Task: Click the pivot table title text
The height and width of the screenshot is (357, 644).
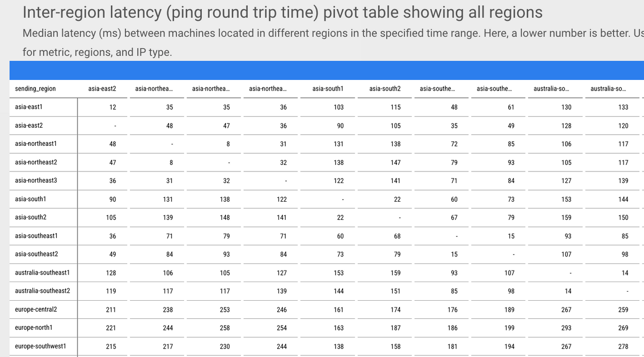Action: (283, 12)
